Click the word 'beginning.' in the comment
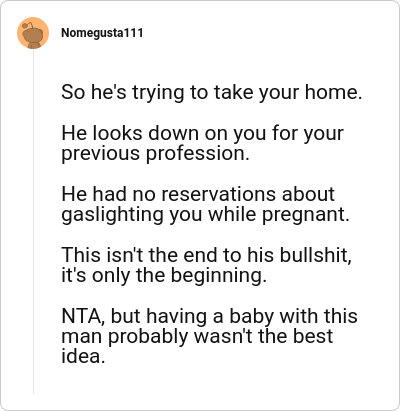 pos(219,276)
